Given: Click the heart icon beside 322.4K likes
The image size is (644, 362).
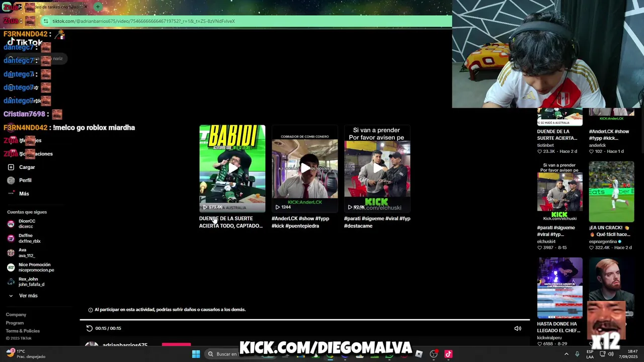Looking at the screenshot, I should tap(592, 248).
